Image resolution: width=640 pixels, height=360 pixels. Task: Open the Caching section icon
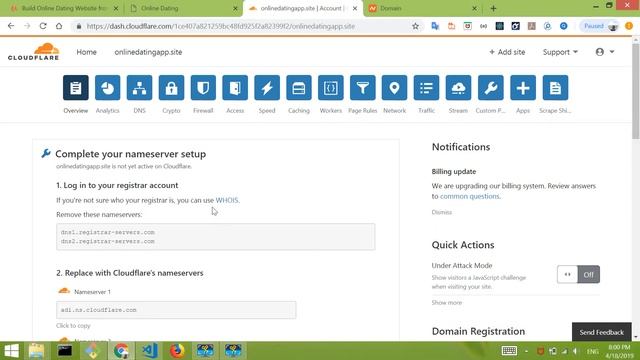coord(299,88)
